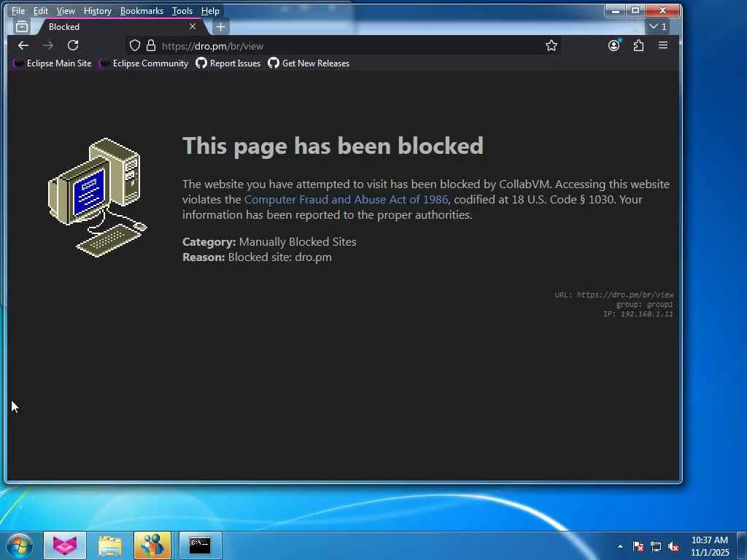
Task: Open Get New Releases bookmark
Action: [309, 63]
